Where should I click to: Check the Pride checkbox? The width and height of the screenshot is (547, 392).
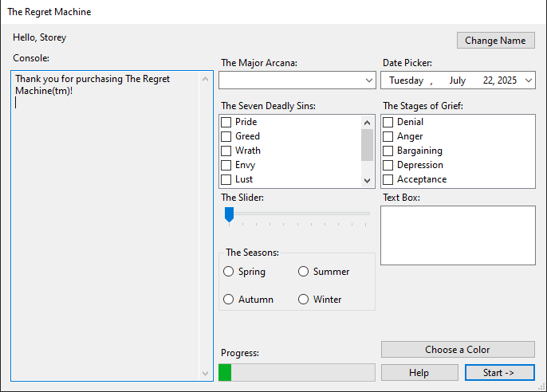226,122
